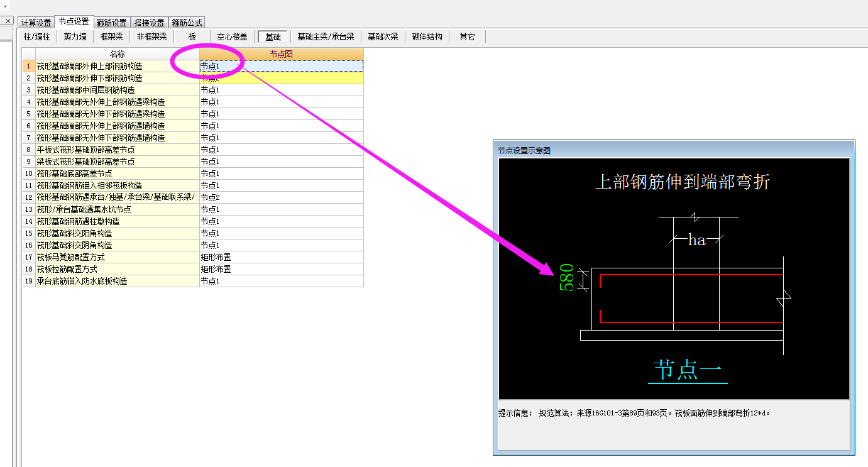Viewport: 868px width, 467px height.
Task: Click the ha dimension label in diagram
Action: click(696, 239)
